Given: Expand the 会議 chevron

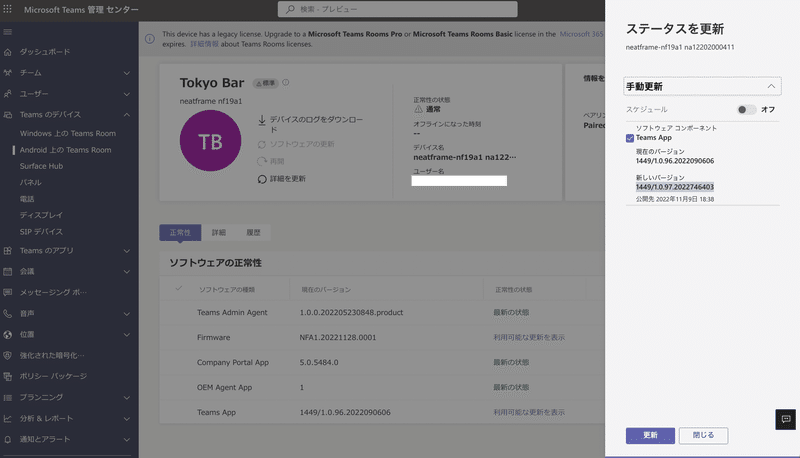Looking at the screenshot, I should click(x=127, y=272).
